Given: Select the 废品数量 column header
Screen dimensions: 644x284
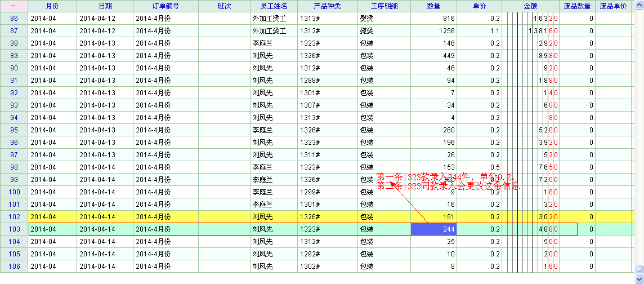Looking at the screenshot, I should 577,6.
